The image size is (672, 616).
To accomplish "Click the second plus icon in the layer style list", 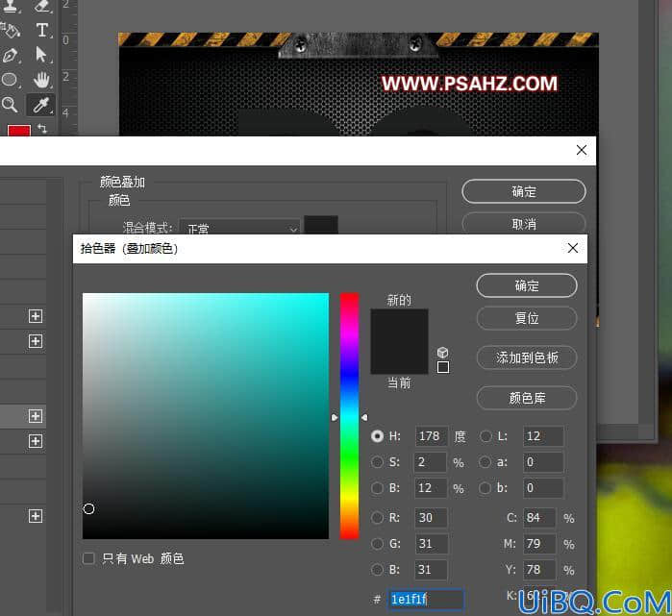I will [36, 341].
